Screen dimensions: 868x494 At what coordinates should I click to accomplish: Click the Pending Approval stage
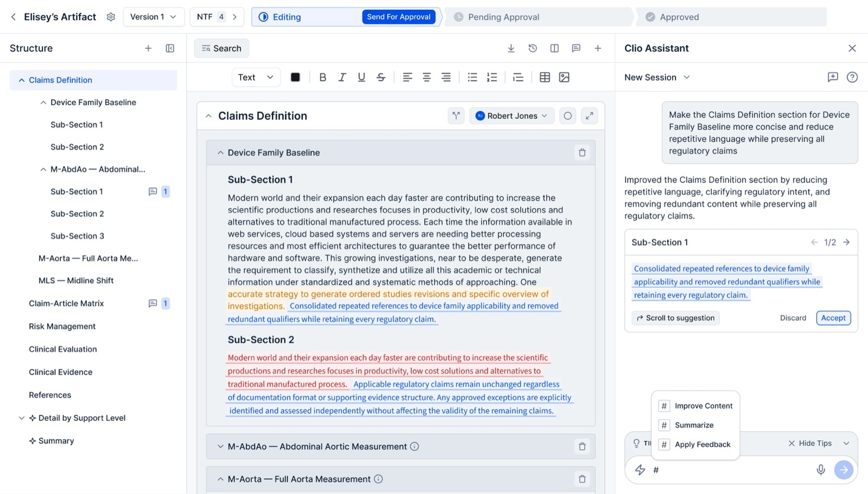538,17
